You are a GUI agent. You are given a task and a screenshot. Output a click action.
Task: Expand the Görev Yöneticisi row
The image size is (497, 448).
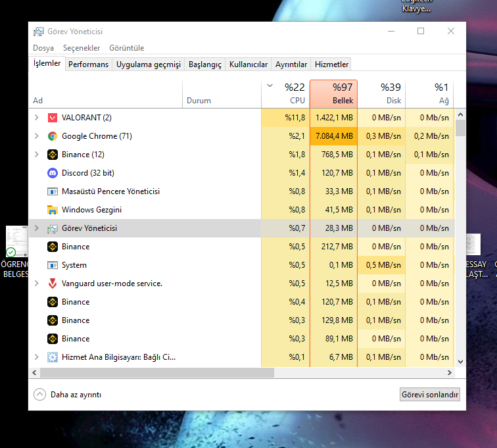pos(36,228)
